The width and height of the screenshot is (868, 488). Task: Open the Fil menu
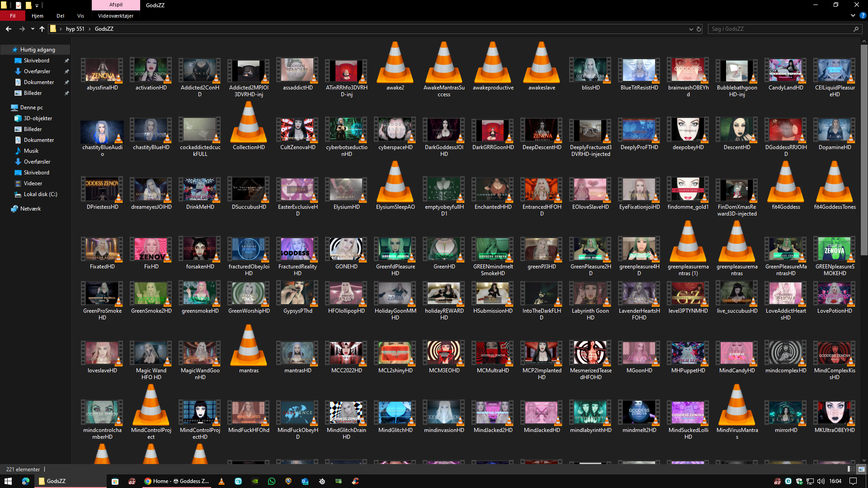coord(13,16)
